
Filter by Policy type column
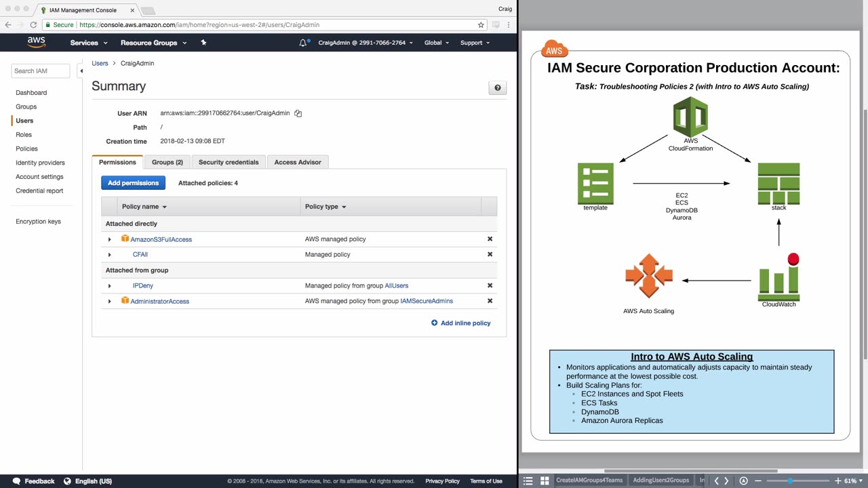click(325, 207)
